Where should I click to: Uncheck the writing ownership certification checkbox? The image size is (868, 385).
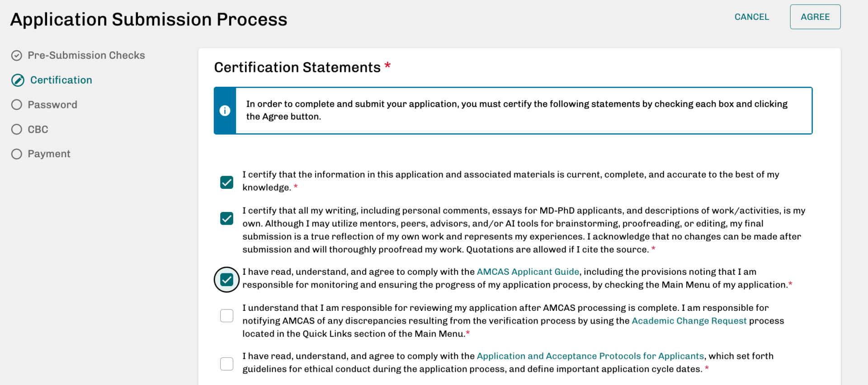click(226, 218)
